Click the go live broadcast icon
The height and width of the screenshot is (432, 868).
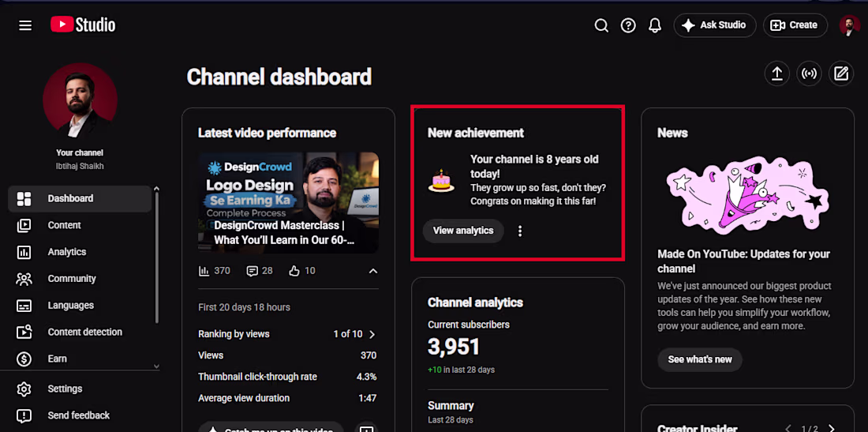coord(810,73)
